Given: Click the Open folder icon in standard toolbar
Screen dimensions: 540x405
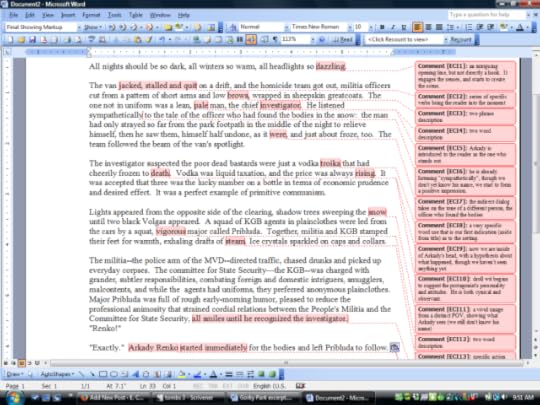Looking at the screenshot, I should pyautogui.click(x=21, y=40).
